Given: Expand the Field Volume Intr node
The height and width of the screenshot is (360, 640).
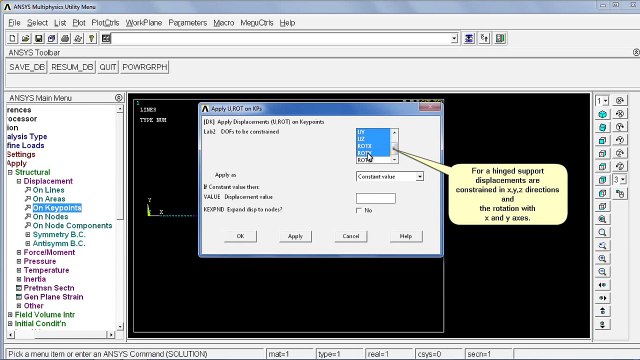Looking at the screenshot, I should 10,315.
